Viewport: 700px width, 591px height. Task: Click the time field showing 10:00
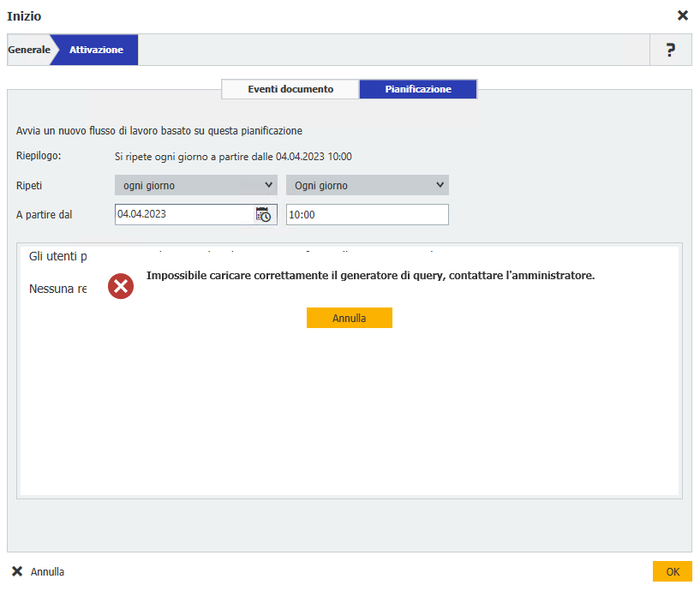click(x=367, y=214)
